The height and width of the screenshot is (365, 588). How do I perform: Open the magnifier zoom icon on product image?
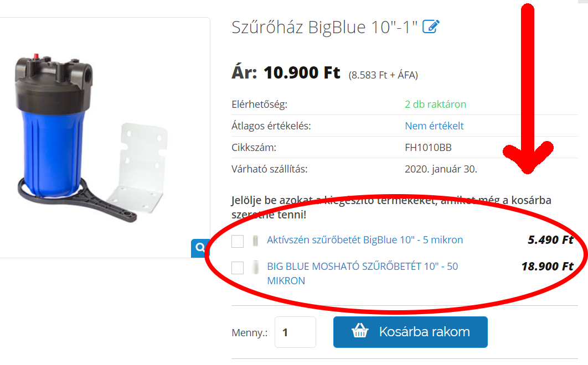pos(200,248)
